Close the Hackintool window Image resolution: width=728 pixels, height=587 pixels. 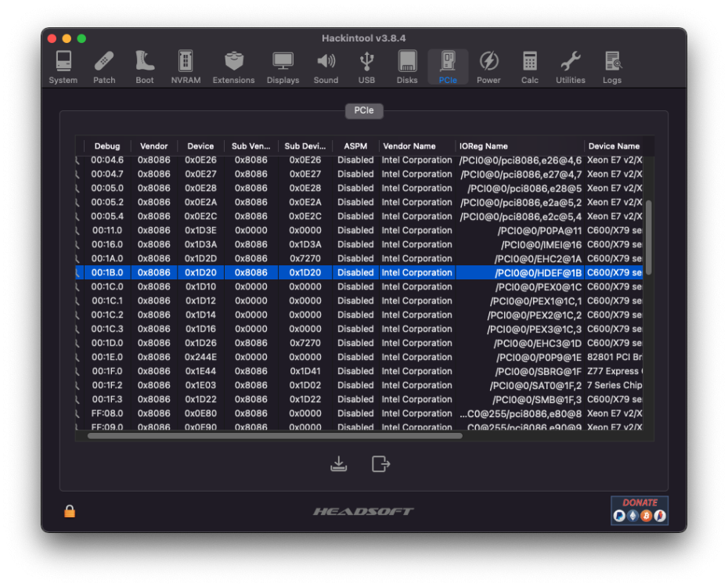tap(52, 38)
